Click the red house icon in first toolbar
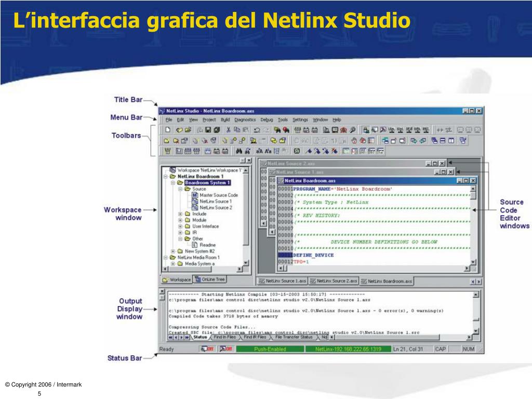The width and height of the screenshot is (532, 399). pos(344,130)
